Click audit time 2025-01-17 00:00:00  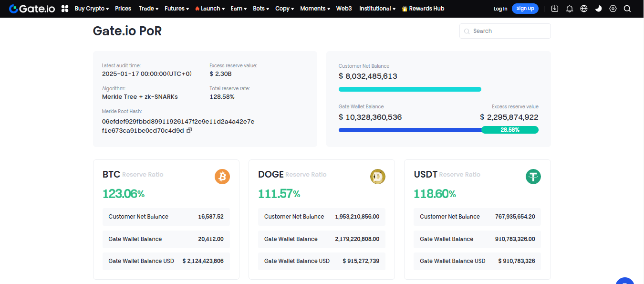[147, 74]
